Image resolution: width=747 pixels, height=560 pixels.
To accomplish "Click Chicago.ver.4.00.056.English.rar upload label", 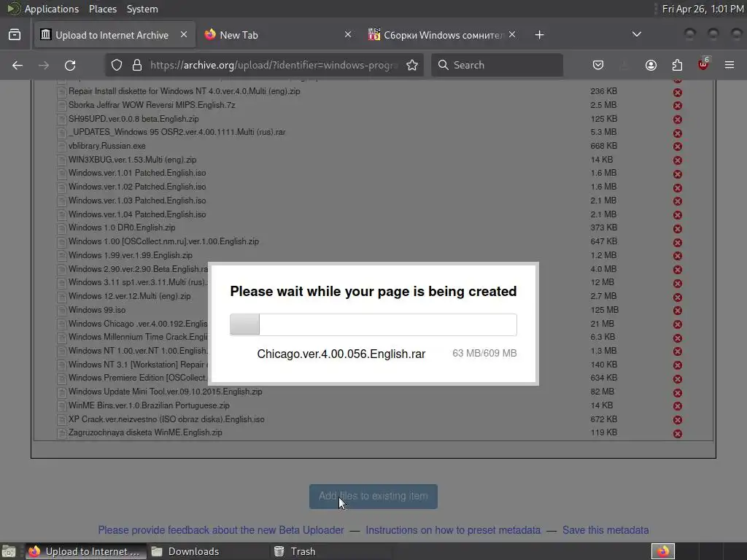I will coord(341,354).
